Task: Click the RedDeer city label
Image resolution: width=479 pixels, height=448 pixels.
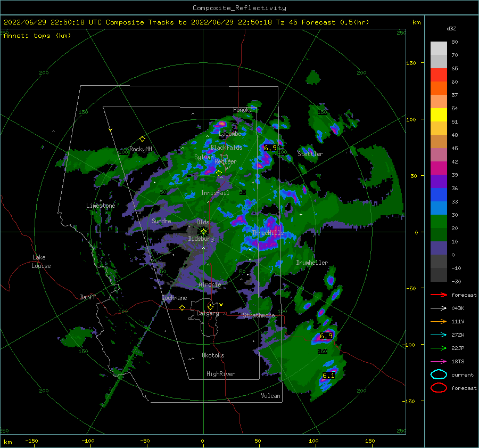Action: tap(226, 161)
